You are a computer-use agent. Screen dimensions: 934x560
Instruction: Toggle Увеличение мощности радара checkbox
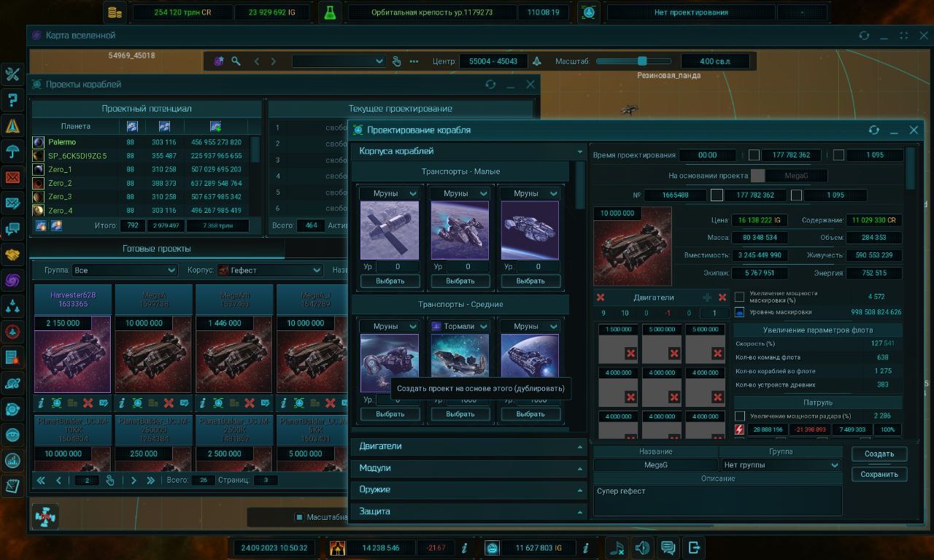click(x=740, y=416)
